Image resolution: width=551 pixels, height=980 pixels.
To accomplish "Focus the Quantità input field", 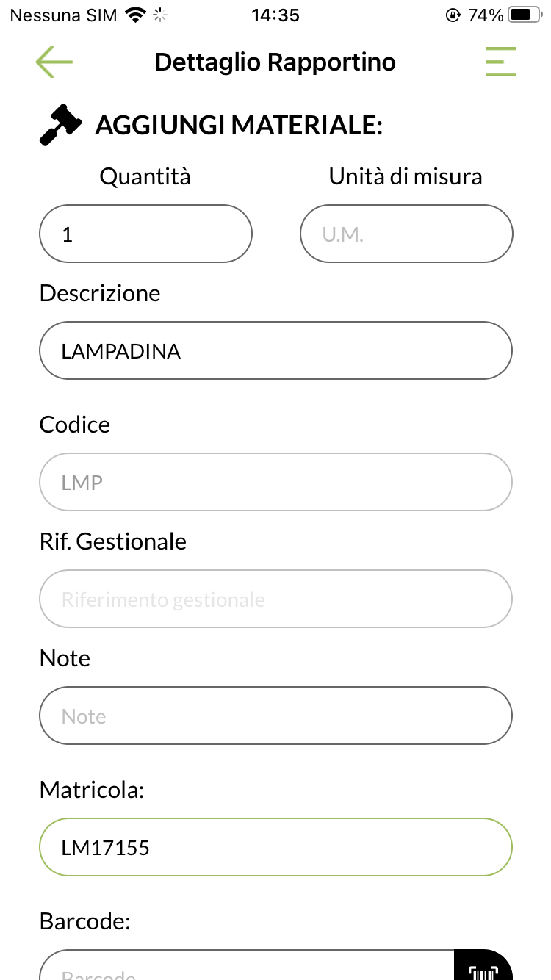I will [145, 234].
